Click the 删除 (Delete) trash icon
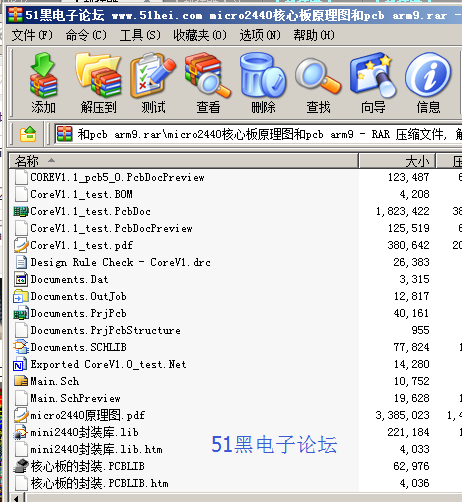462x502 pixels. [x=263, y=83]
